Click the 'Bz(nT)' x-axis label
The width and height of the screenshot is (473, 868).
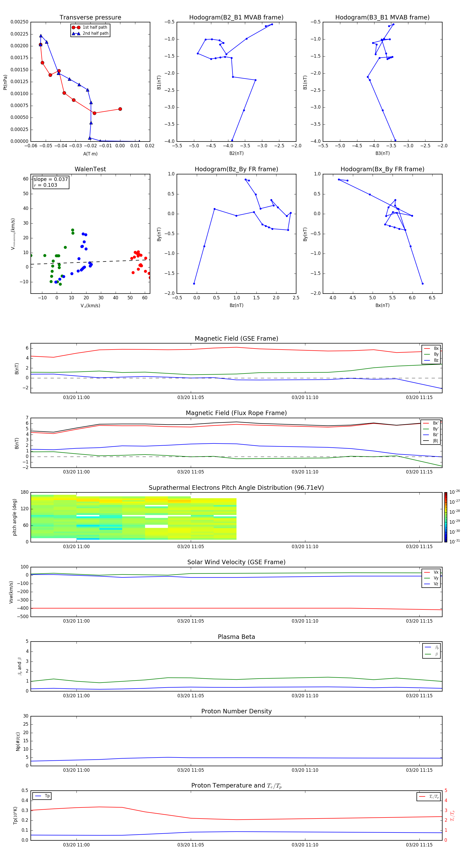236,305
